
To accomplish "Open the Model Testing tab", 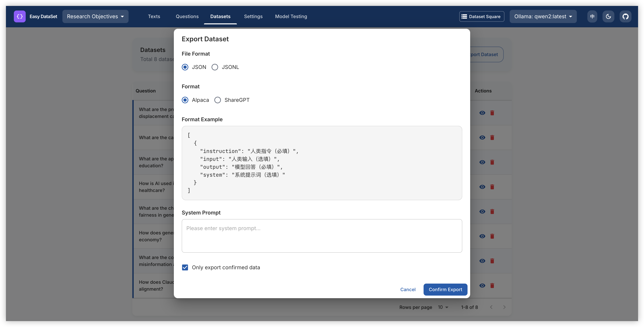I will point(291,16).
